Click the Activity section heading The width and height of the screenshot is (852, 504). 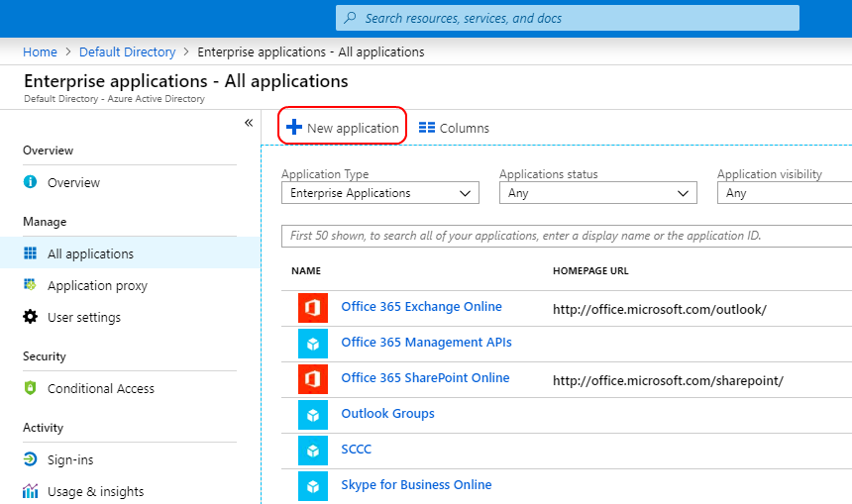click(x=43, y=427)
